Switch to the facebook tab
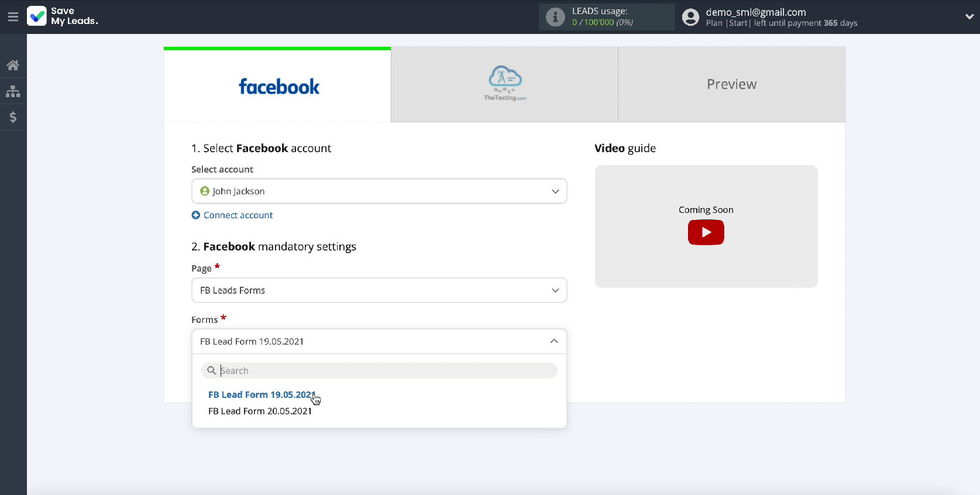 point(277,85)
